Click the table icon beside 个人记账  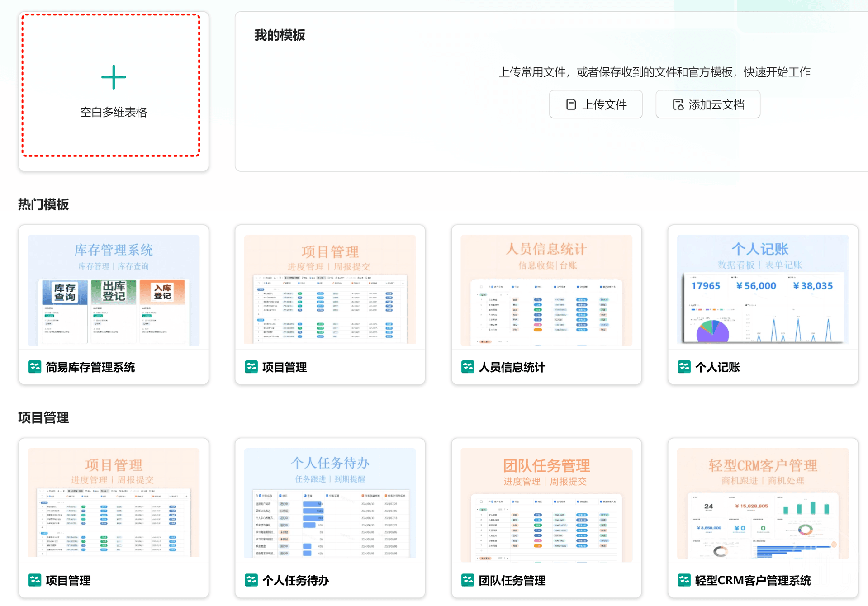684,367
